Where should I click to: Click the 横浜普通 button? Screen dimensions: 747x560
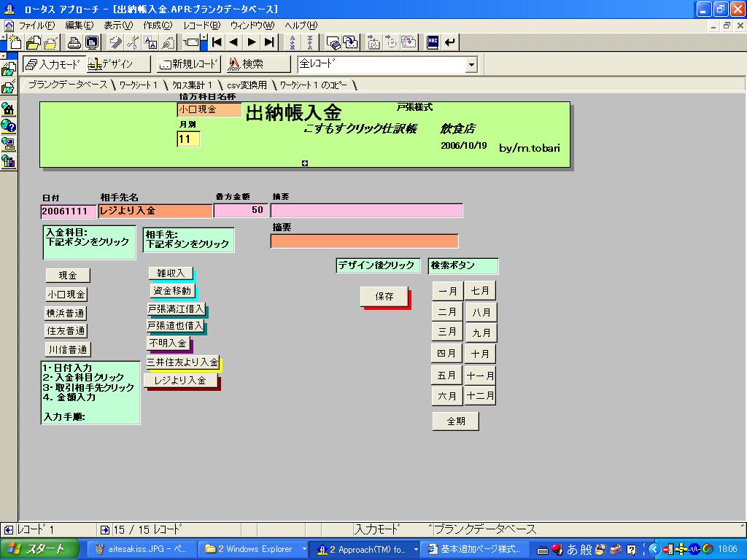click(65, 313)
